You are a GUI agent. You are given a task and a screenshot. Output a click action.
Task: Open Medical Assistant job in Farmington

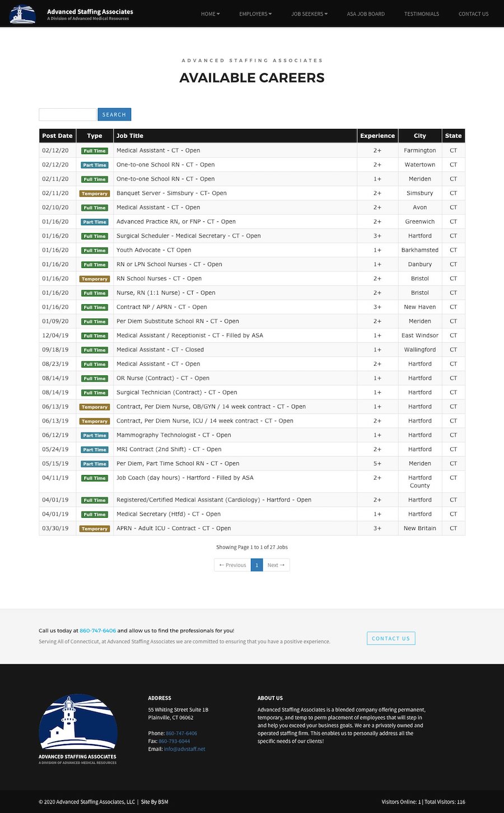[158, 151]
